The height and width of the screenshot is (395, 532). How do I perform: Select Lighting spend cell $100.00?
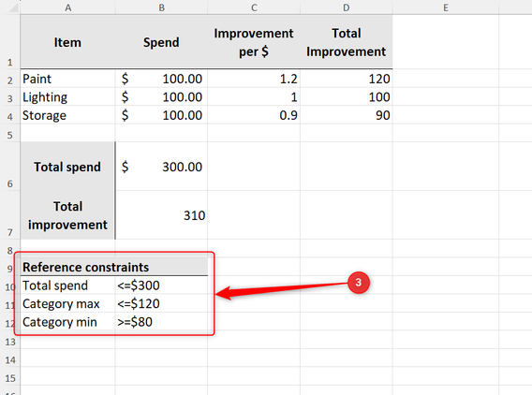tap(161, 97)
